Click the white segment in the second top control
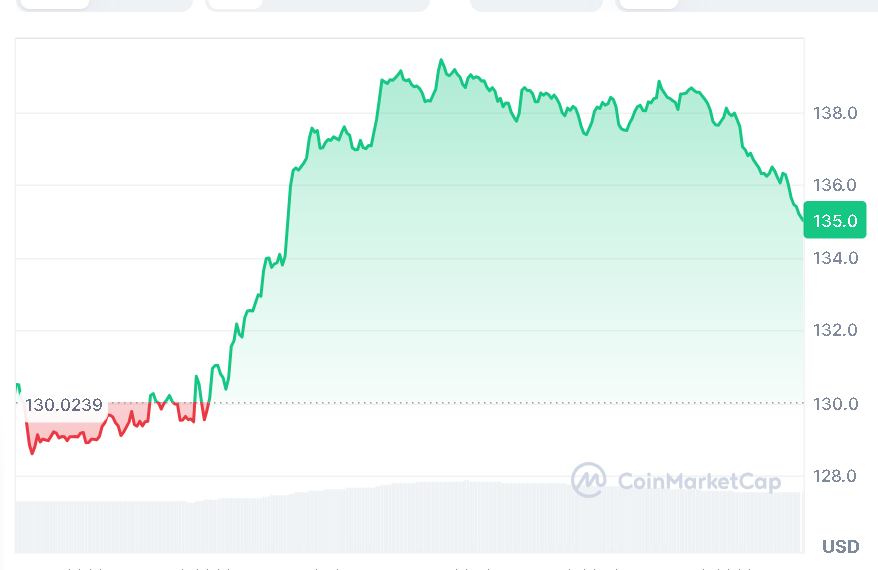 236,4
